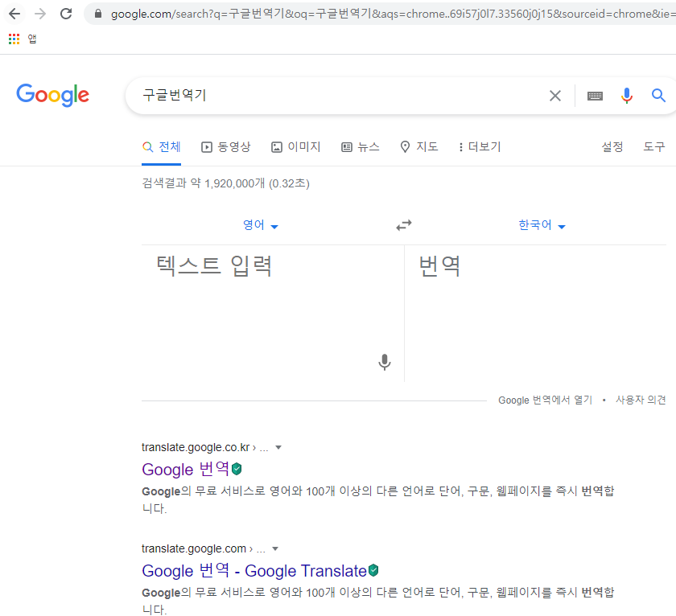Click the translate.google.co.kr URL text
Viewport: 676px width, 616px height.
[x=196, y=448]
